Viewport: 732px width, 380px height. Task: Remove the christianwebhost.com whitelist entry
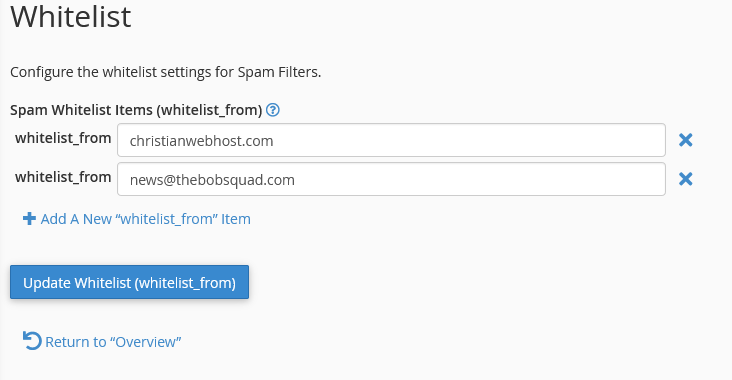pos(685,140)
